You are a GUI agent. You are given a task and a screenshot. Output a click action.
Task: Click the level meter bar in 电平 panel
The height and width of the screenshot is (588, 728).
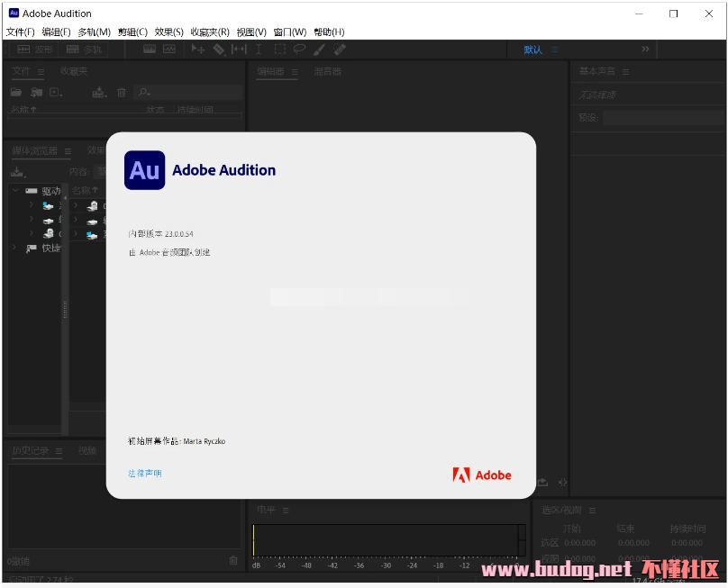pos(389,540)
